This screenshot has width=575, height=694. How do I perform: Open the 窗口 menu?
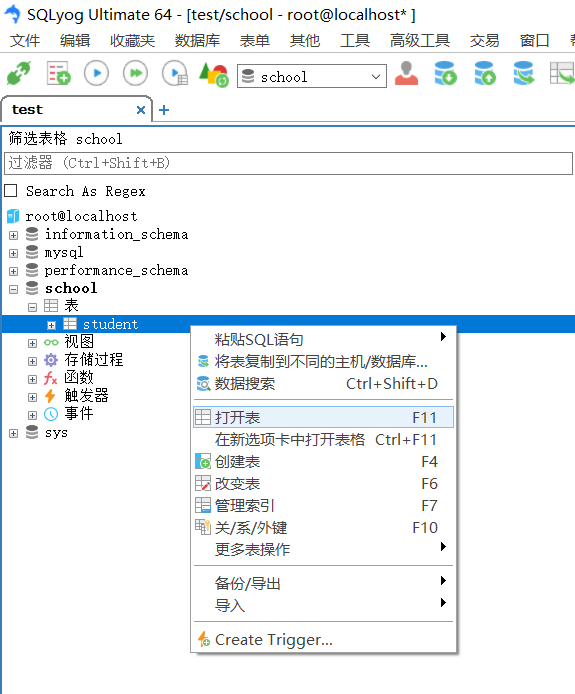(534, 41)
